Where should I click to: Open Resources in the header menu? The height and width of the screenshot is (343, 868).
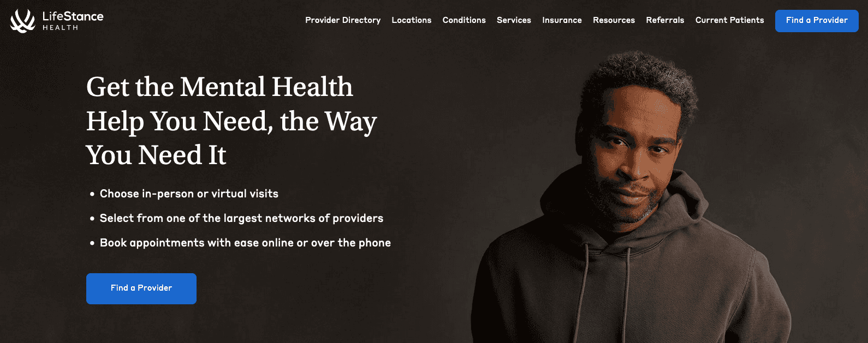pyautogui.click(x=614, y=20)
